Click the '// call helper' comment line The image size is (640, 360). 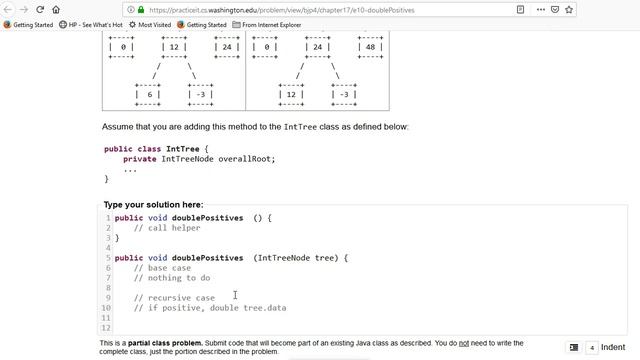click(167, 228)
